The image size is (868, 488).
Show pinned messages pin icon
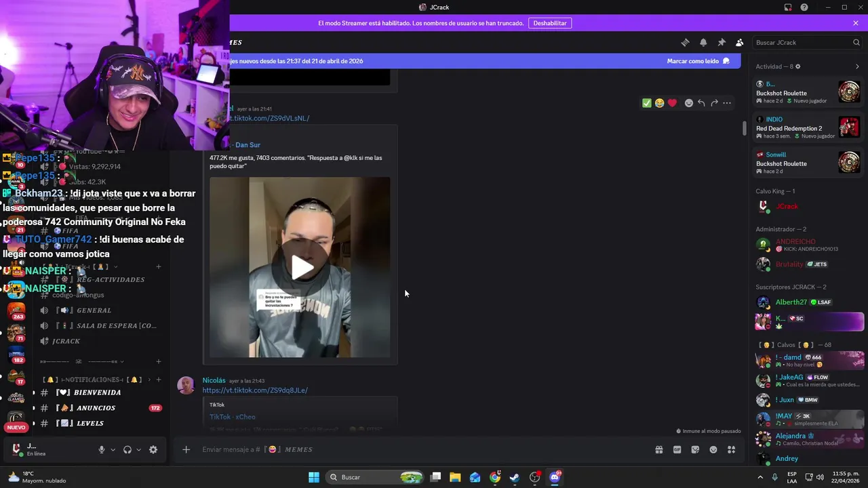[x=722, y=42]
